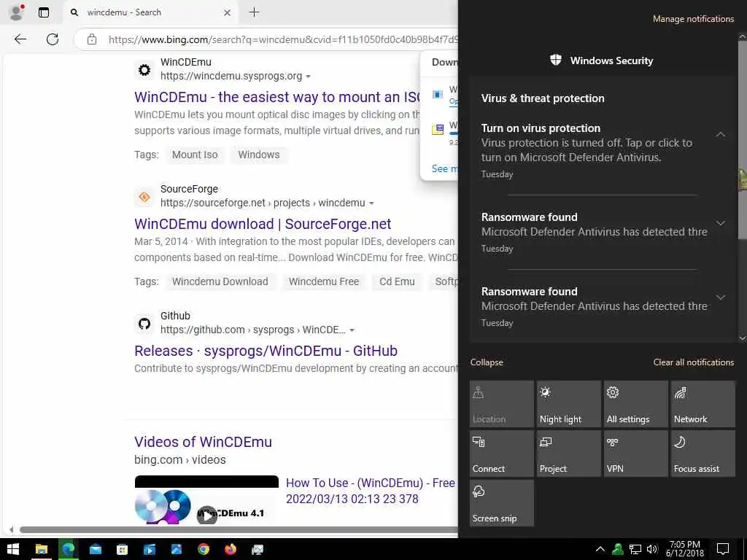Select the Mount Iso tag

pos(194,155)
